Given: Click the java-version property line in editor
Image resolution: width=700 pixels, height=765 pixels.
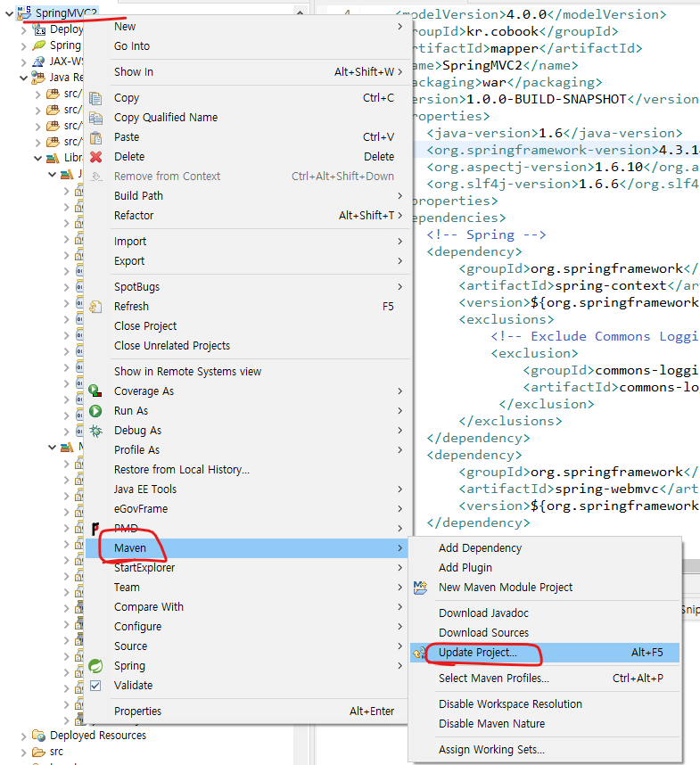Looking at the screenshot, I should click(x=554, y=133).
